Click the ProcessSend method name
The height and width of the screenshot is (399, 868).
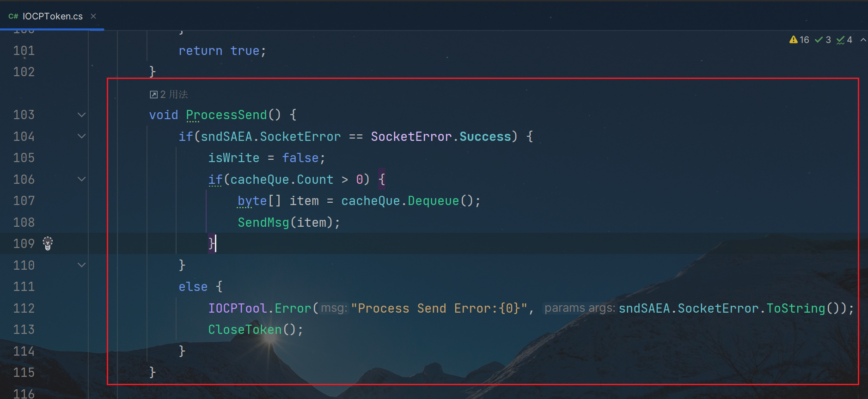click(x=226, y=115)
